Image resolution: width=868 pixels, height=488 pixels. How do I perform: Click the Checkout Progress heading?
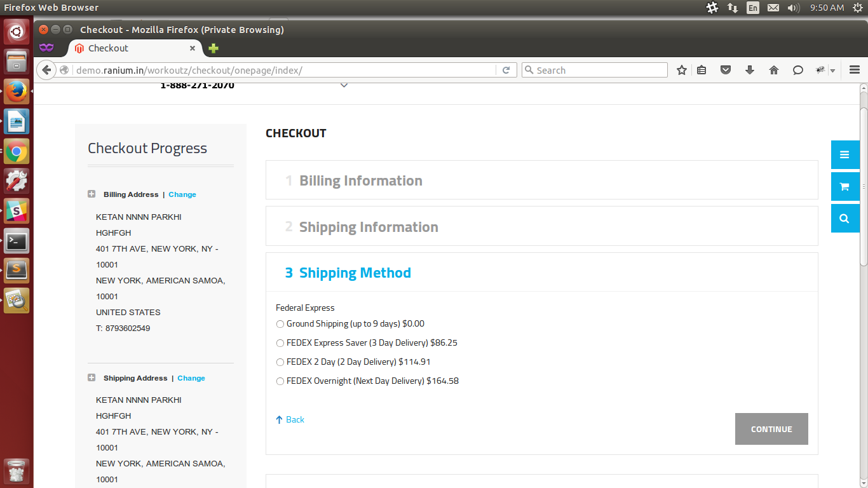tap(147, 148)
